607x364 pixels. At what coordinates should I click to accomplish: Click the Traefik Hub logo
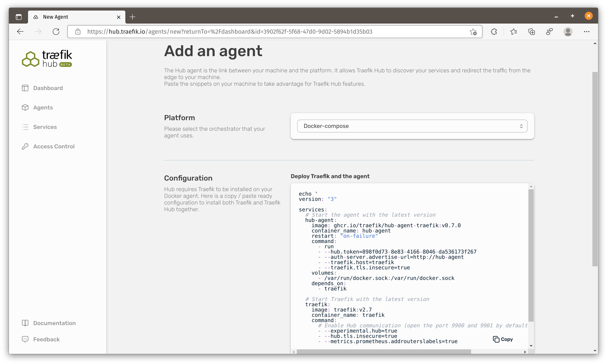pos(47,59)
